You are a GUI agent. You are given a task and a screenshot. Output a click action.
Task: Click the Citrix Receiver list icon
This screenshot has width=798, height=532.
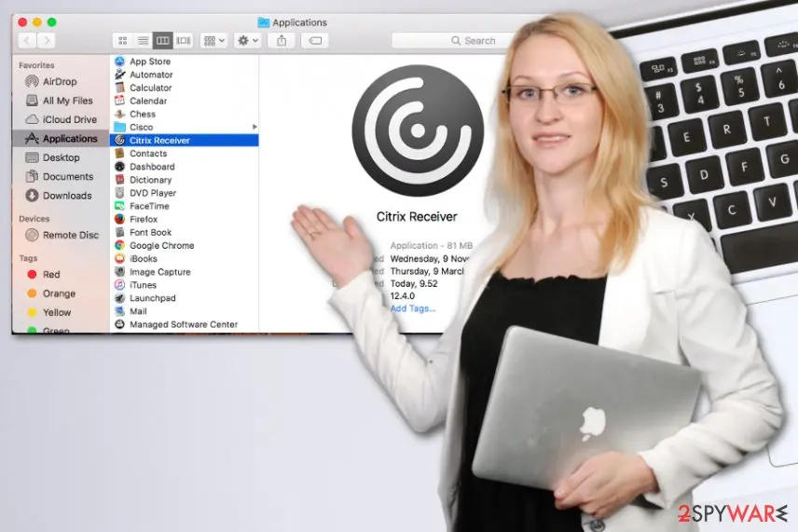(x=119, y=141)
